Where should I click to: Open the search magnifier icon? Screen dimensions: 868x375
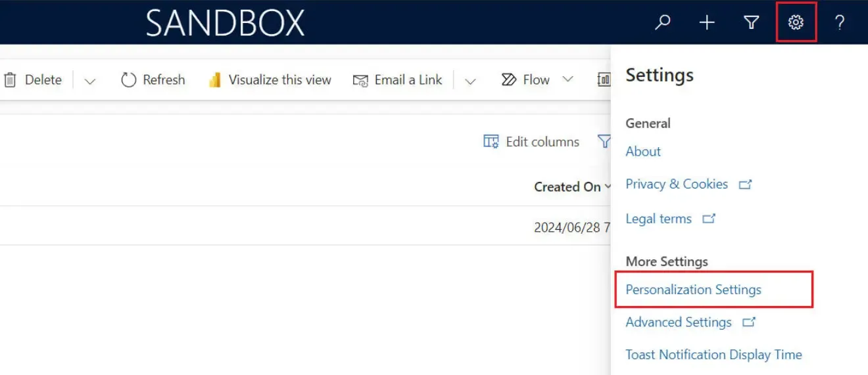pyautogui.click(x=663, y=22)
